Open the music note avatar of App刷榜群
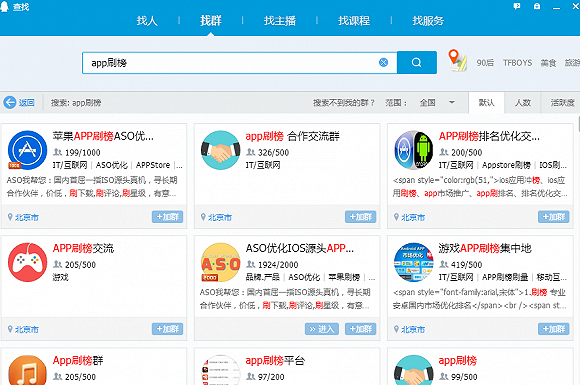This screenshot has height=385, width=580. (27, 370)
